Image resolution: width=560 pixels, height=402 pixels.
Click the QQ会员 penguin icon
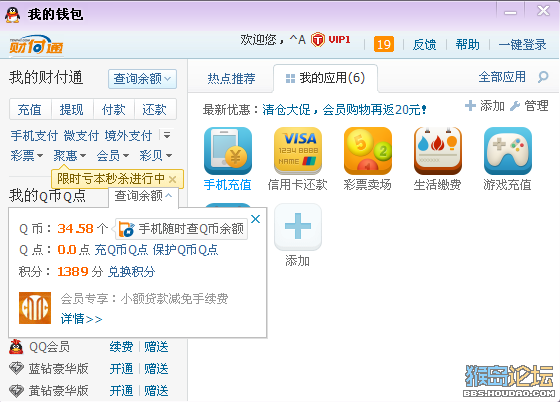tap(16, 347)
